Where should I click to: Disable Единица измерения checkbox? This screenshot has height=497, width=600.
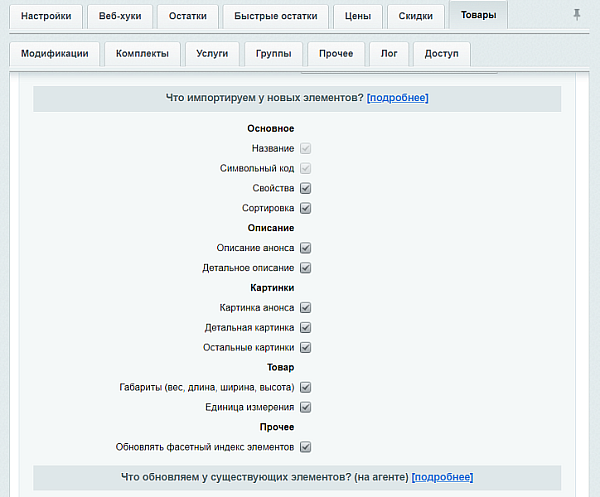[306, 407]
